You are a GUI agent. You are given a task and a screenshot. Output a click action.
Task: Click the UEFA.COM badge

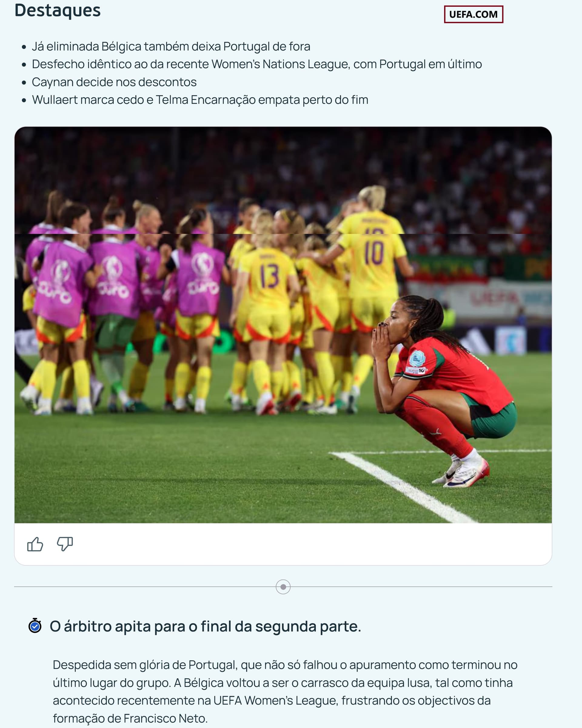tap(473, 14)
